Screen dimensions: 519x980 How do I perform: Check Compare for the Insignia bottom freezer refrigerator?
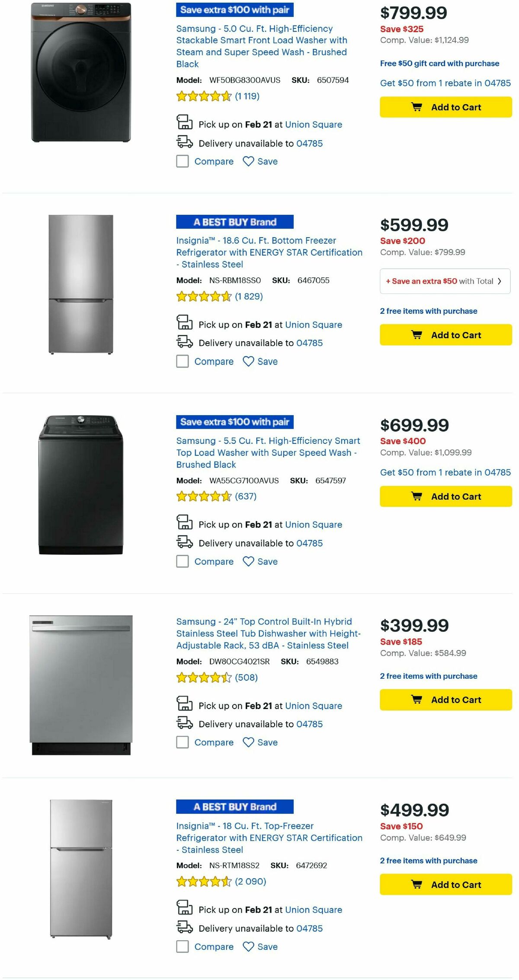(x=182, y=361)
